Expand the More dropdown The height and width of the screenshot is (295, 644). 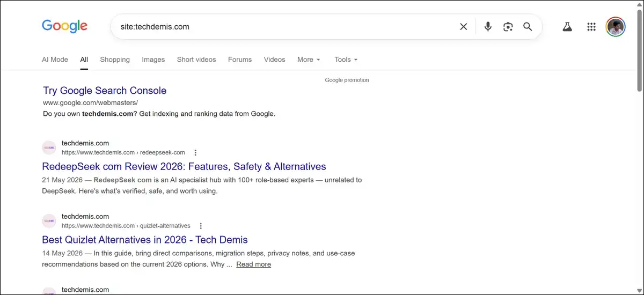point(309,60)
